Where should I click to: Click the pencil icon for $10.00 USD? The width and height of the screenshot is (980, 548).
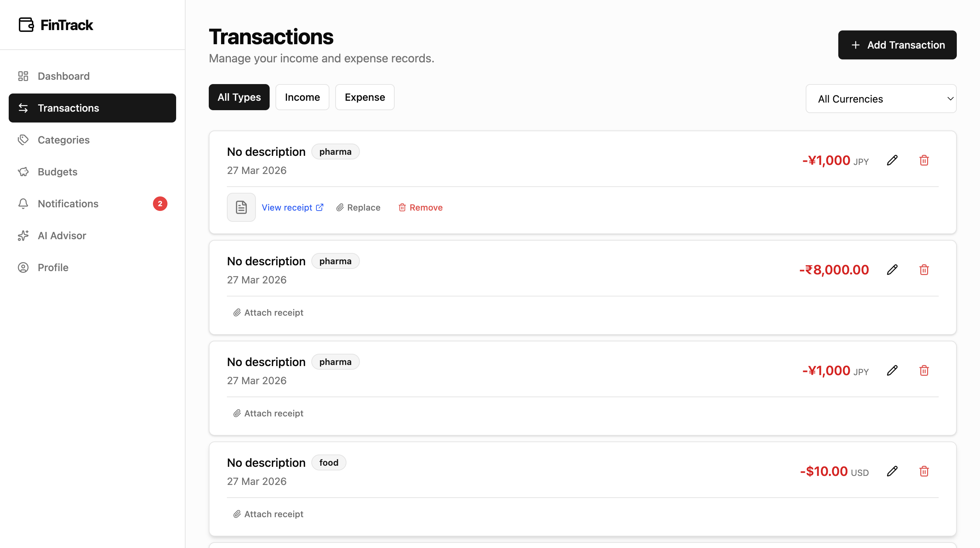pyautogui.click(x=892, y=471)
